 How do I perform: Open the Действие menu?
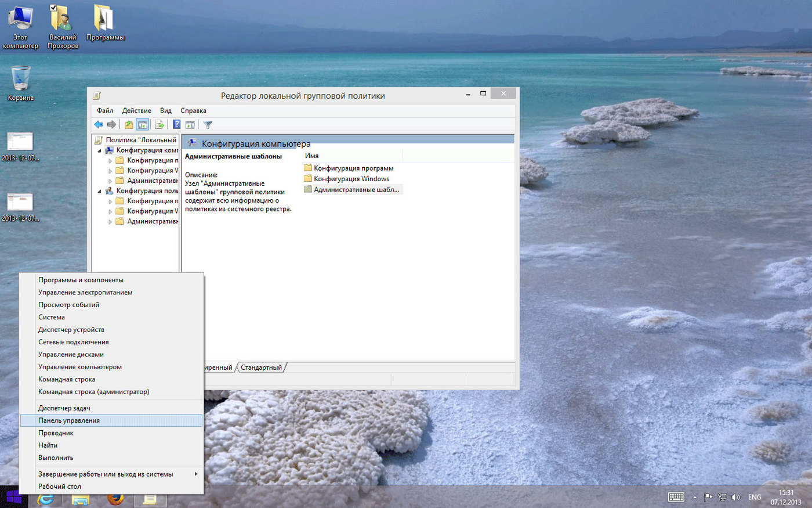point(136,110)
